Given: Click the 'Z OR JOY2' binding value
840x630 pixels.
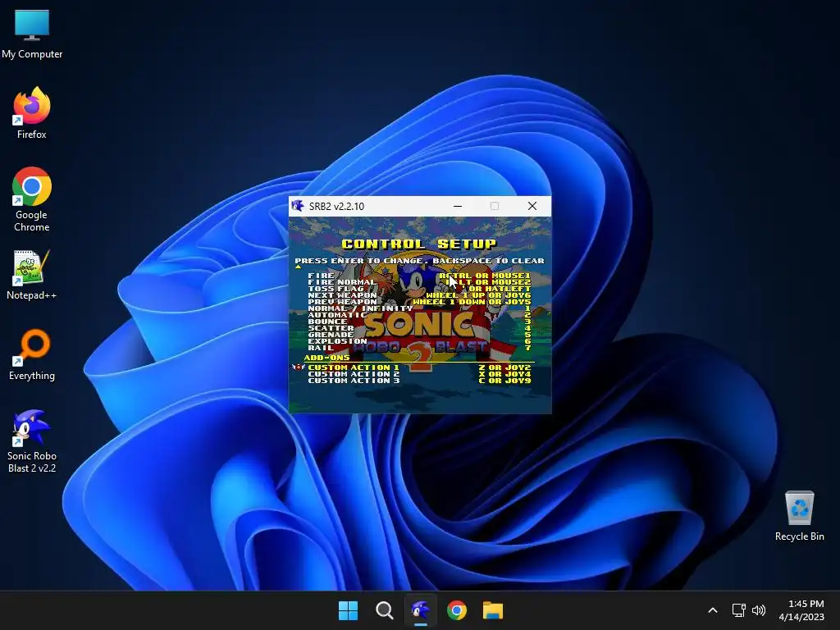Looking at the screenshot, I should 504,367.
